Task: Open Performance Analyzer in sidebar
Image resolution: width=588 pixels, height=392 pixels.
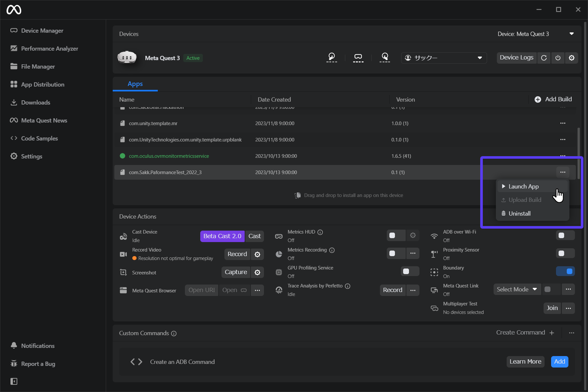Action: pyautogui.click(x=49, y=49)
